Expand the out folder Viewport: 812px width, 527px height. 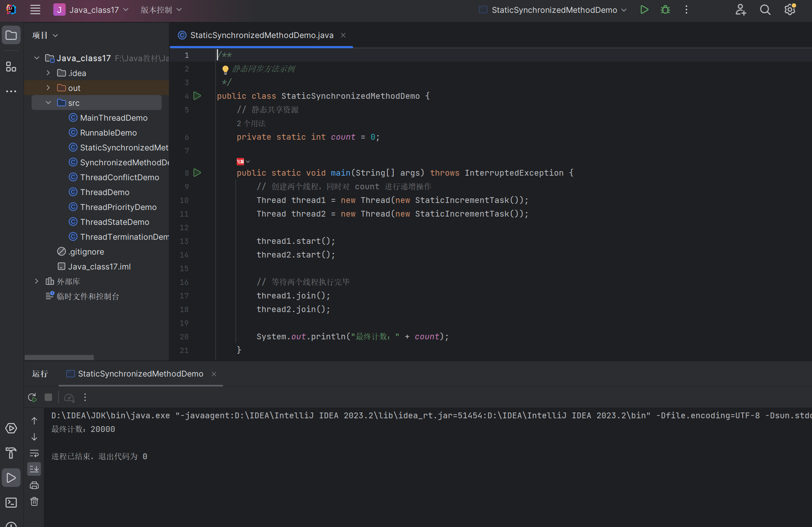coord(48,88)
